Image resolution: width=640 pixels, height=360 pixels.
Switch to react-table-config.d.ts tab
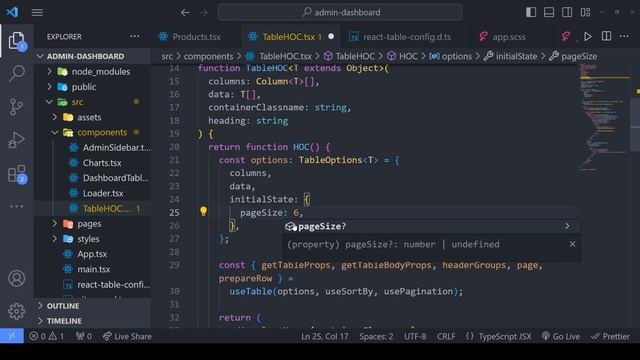click(407, 37)
